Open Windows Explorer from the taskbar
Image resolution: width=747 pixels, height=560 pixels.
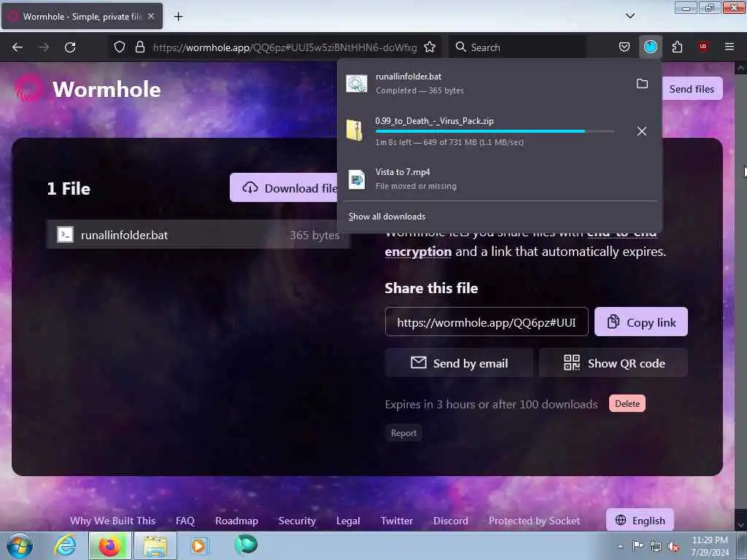[155, 545]
